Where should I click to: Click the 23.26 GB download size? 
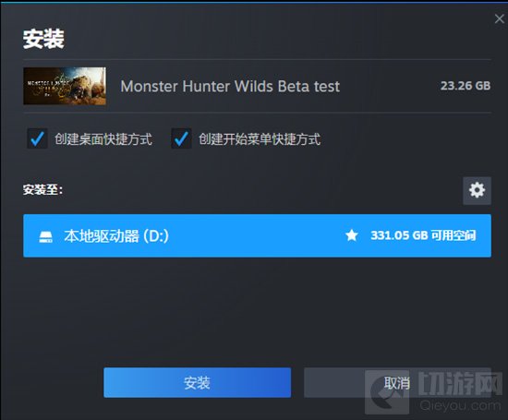pyautogui.click(x=466, y=86)
